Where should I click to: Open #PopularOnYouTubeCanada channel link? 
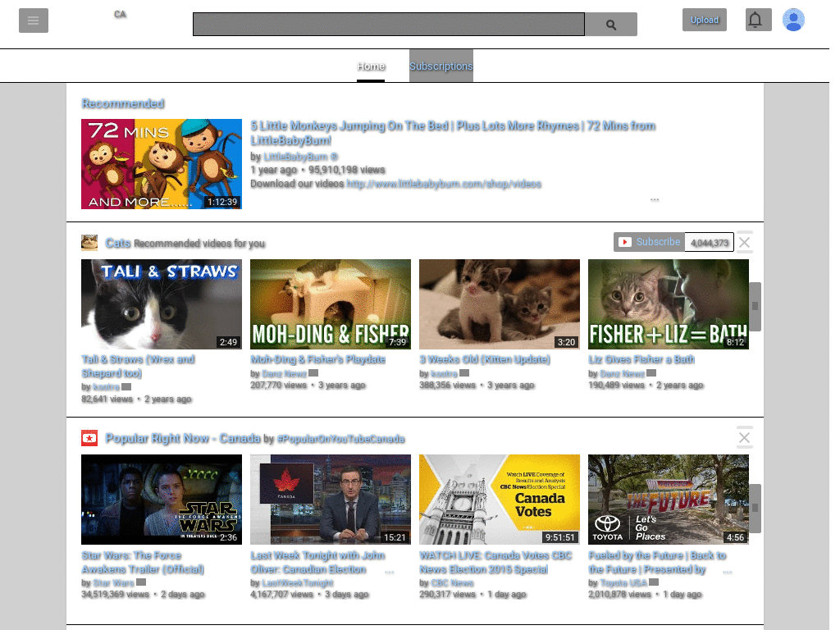(x=340, y=439)
